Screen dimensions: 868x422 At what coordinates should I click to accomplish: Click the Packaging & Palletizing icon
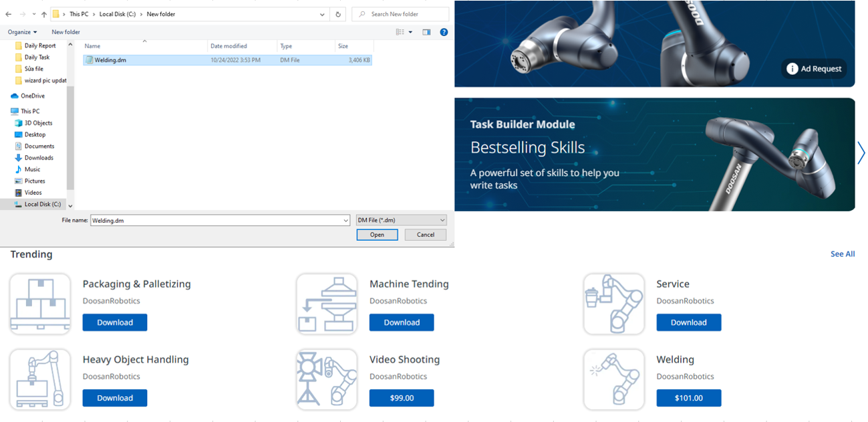tap(40, 304)
